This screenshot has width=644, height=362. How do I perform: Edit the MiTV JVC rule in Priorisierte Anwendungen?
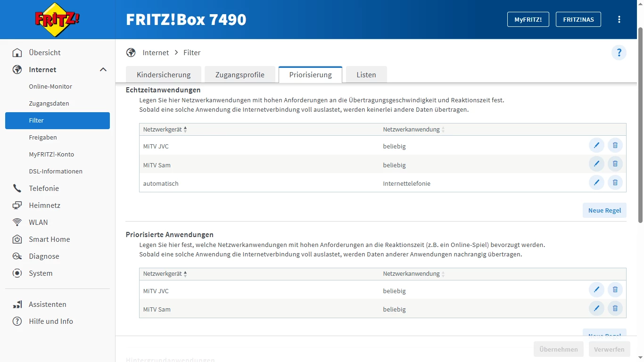pos(596,289)
